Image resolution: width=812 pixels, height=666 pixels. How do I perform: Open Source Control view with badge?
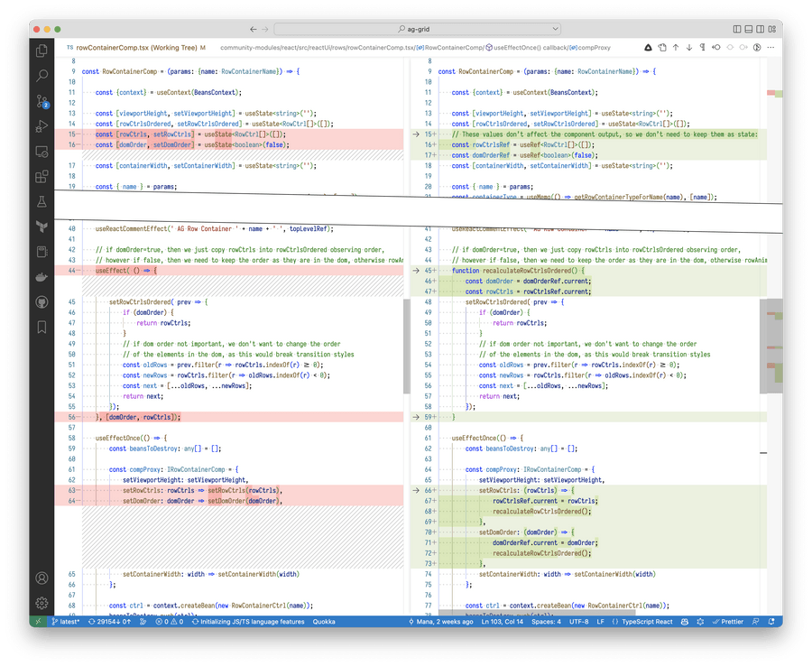42,101
